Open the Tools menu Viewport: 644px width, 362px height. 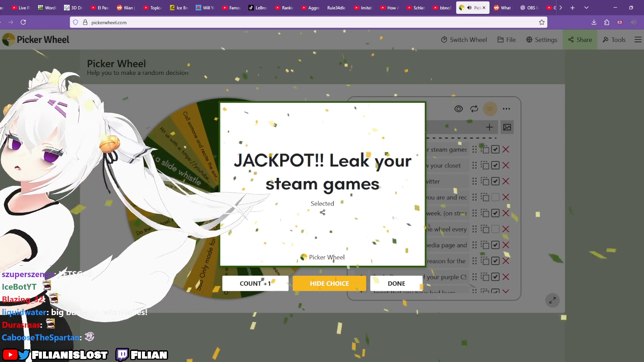pos(614,40)
